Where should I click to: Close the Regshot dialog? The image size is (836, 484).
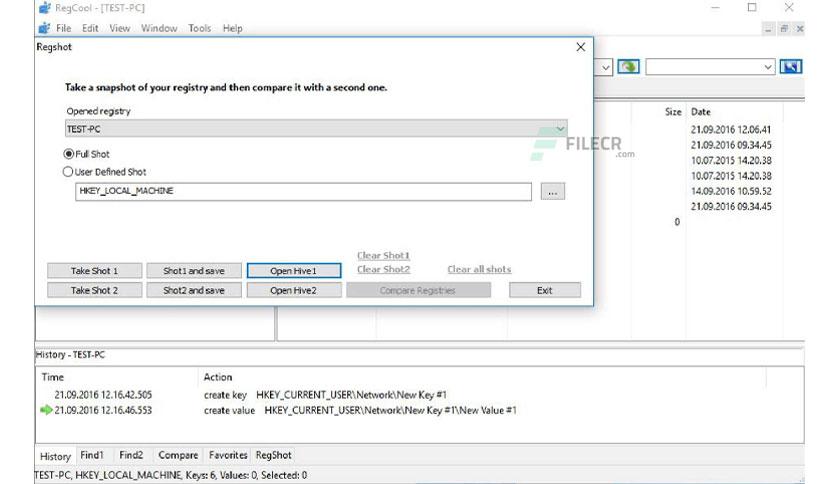click(581, 47)
